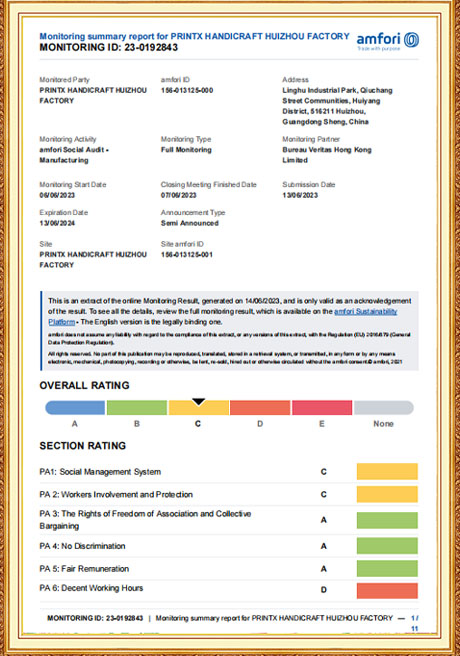Click footer text 'MONITORING ID: 23-0192843'
Screen dimensions: 460x656
click(95, 618)
